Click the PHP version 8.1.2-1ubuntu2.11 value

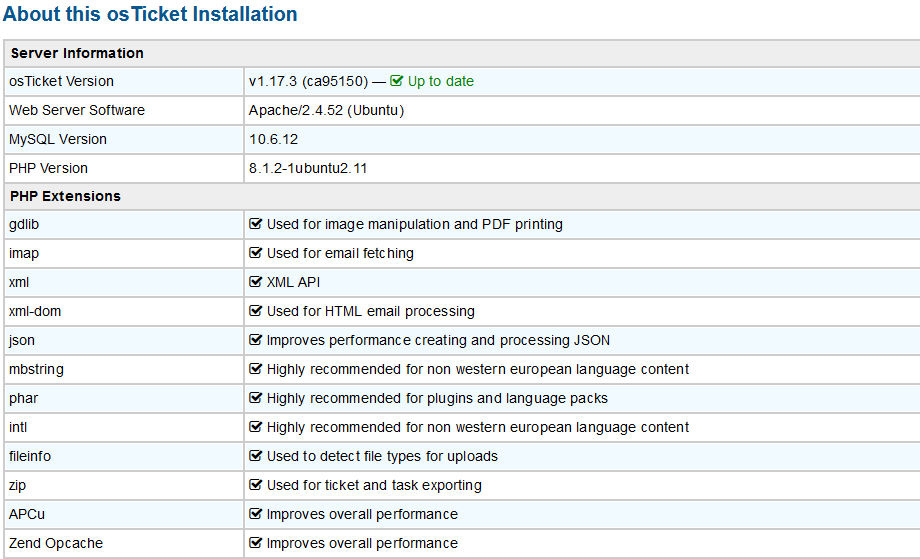(x=308, y=168)
